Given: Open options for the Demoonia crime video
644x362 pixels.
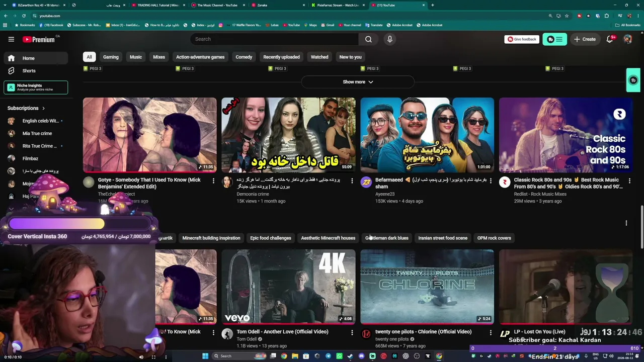Looking at the screenshot, I should pos(352,180).
